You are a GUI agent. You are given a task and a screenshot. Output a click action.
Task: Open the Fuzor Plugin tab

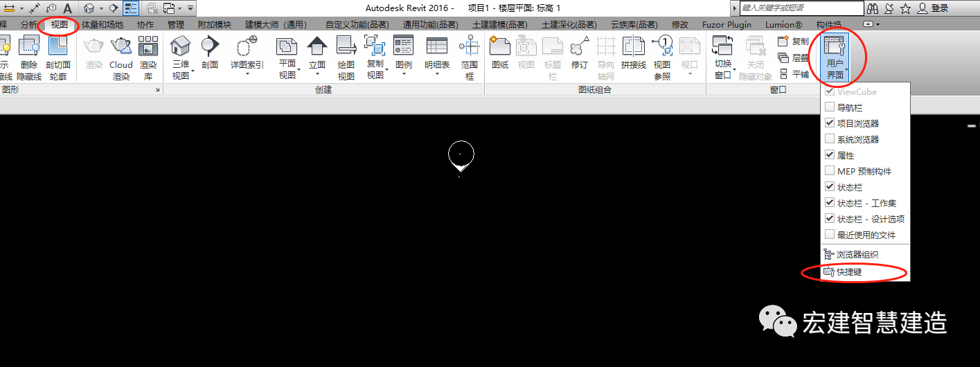(727, 24)
